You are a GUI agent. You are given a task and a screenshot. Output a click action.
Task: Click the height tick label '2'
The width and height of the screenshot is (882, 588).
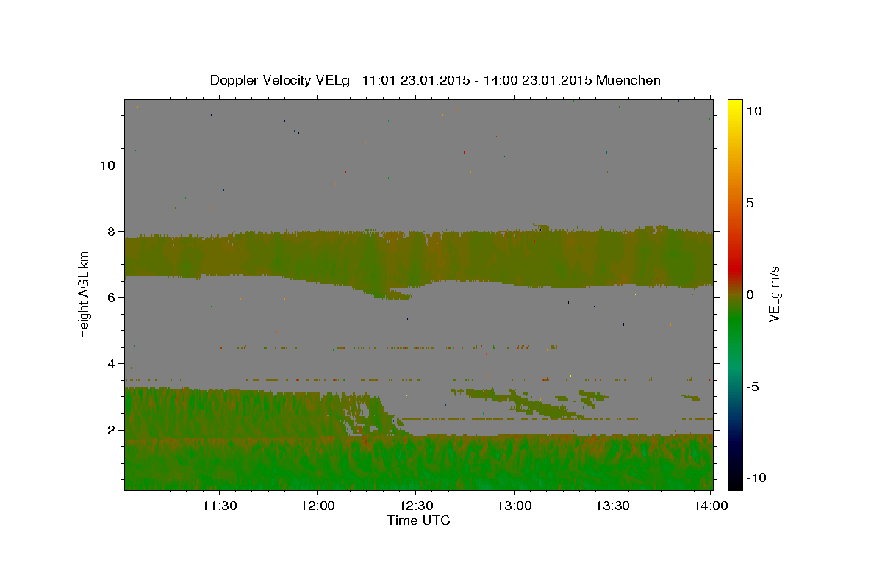tap(112, 430)
